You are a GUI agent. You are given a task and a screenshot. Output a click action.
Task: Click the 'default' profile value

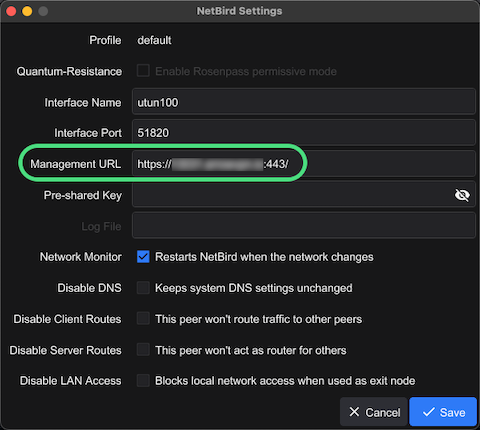coord(154,40)
